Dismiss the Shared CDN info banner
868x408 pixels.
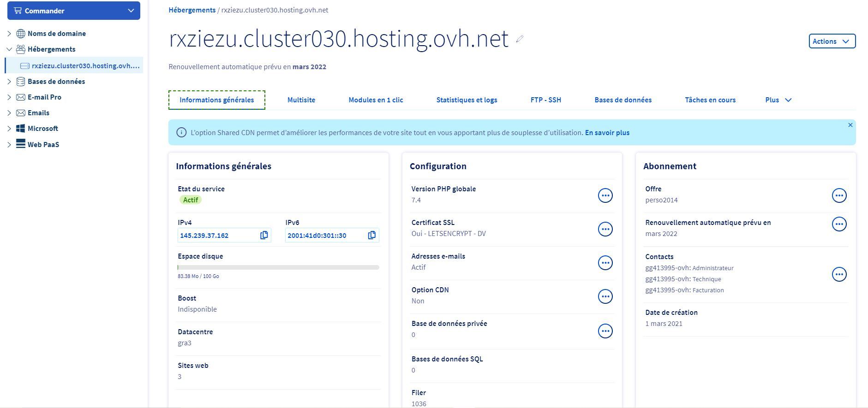[850, 125]
